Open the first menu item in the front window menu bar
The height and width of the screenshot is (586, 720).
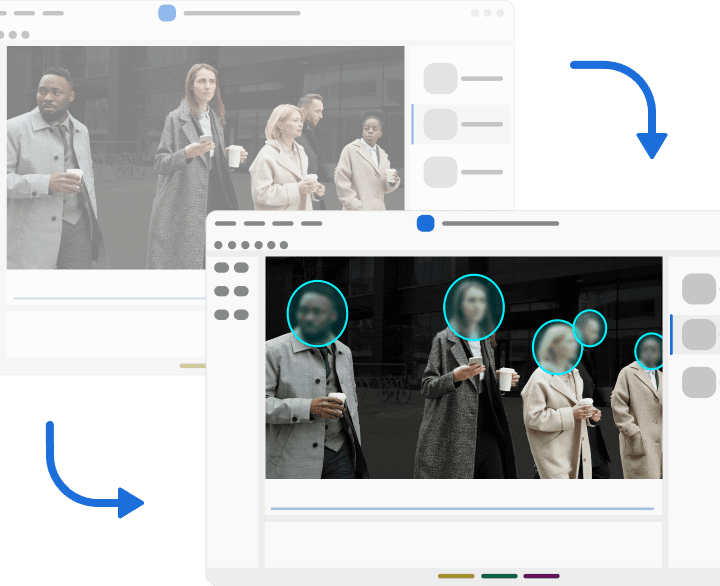click(225, 224)
